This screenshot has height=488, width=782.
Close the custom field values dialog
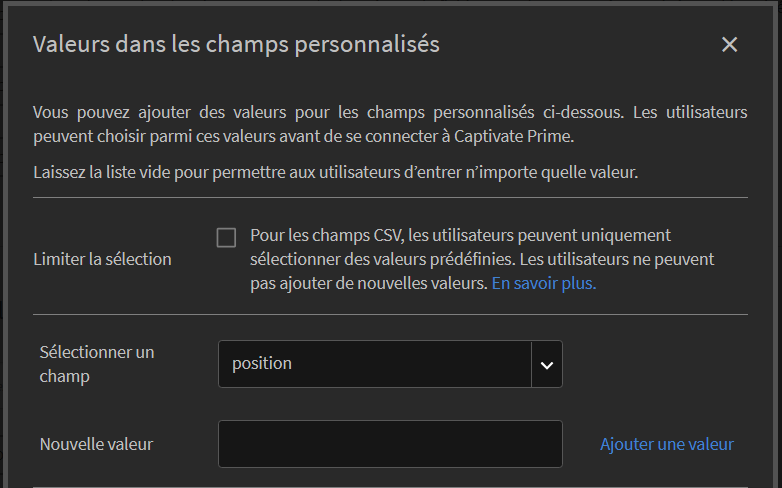pos(729,44)
